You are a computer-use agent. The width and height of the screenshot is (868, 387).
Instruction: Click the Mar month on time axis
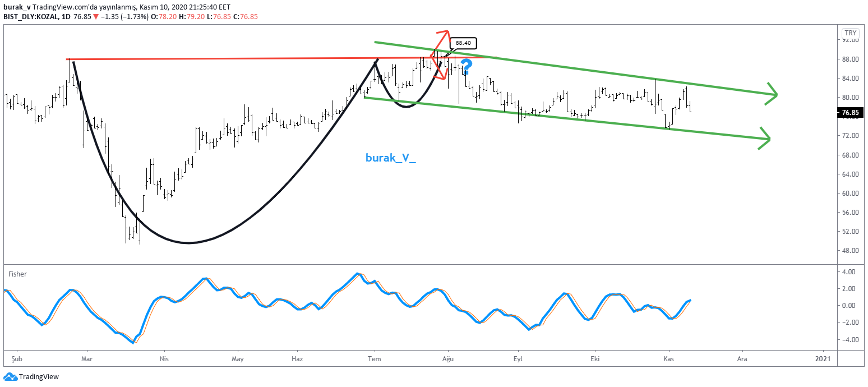pyautogui.click(x=86, y=358)
